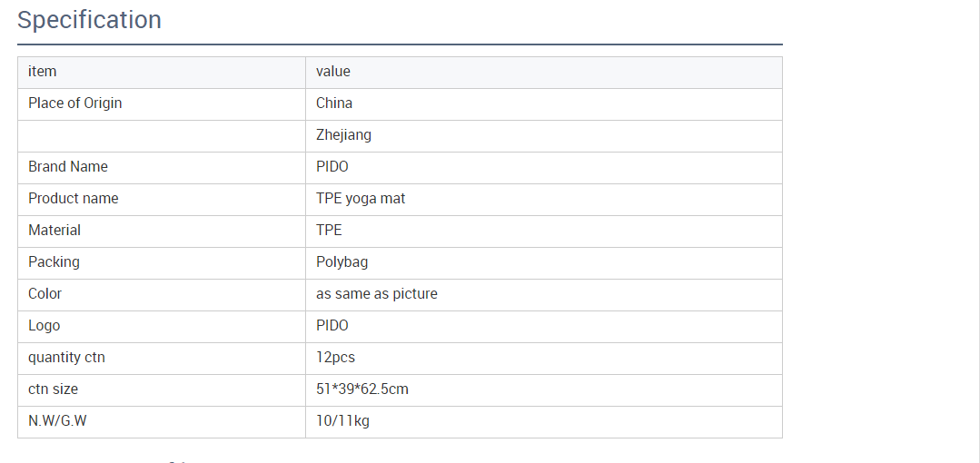980x463 pixels.
Task: Click the Color row label
Action: click(x=45, y=294)
